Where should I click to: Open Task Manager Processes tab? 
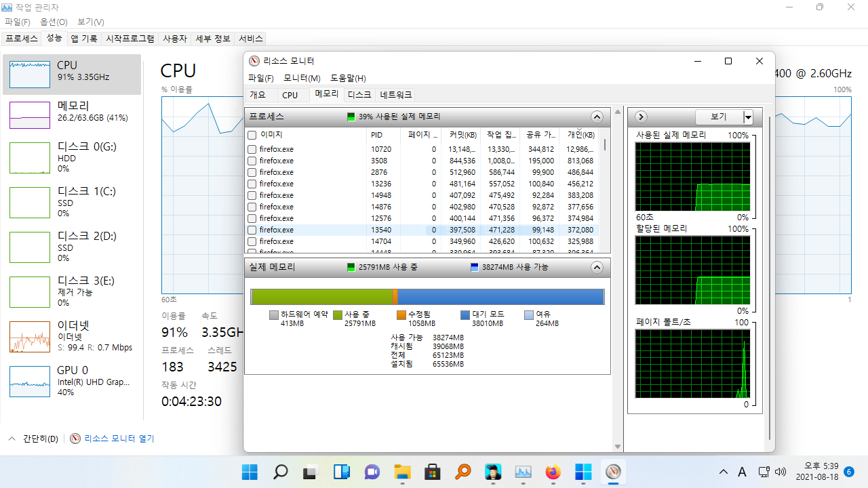click(22, 39)
